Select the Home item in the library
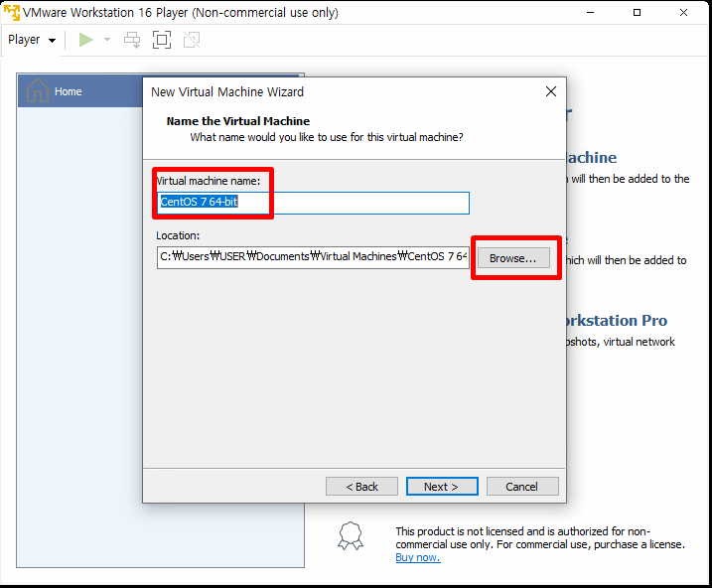Screen dimensions: 712x588 click(x=79, y=91)
